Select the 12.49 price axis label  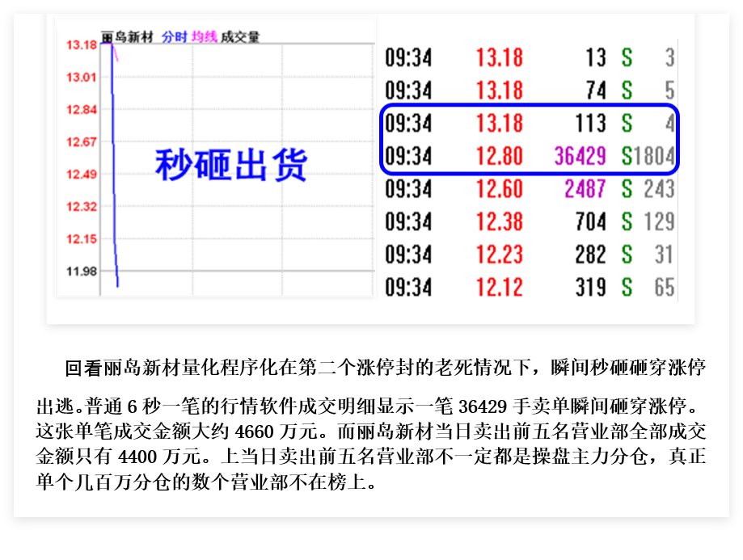[82, 175]
